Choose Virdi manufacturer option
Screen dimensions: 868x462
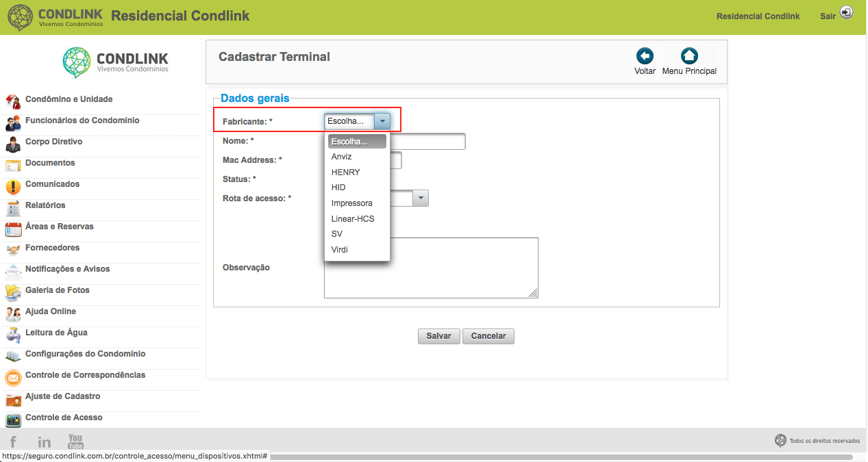(x=357, y=250)
